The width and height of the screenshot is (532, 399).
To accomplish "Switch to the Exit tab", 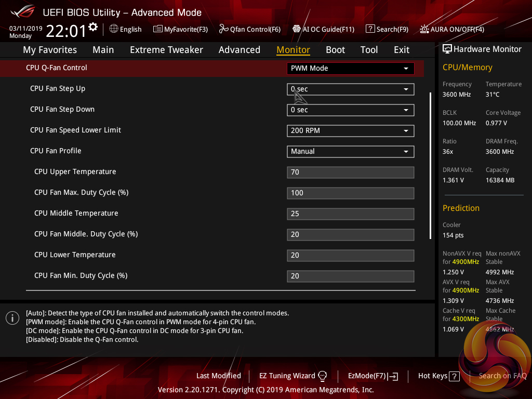I will [402, 50].
